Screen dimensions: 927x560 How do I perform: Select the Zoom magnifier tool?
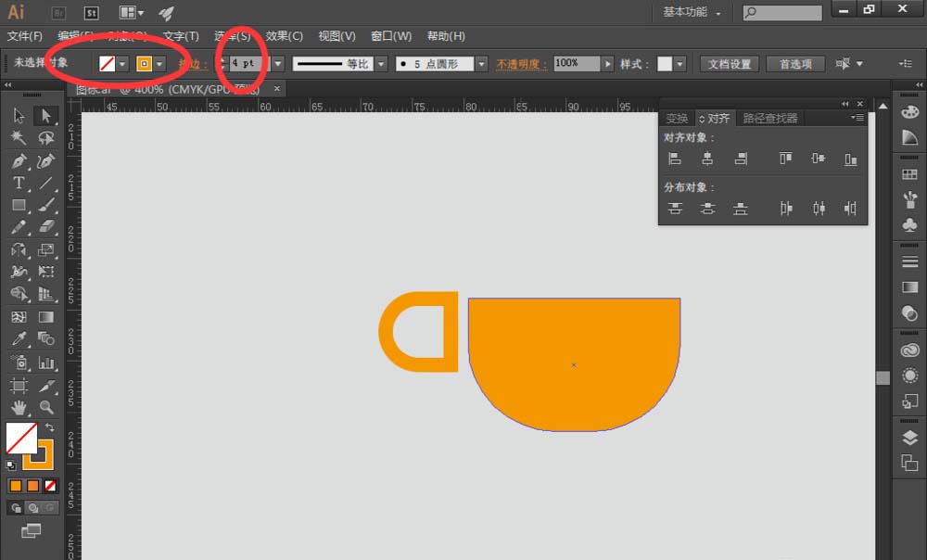[x=45, y=407]
